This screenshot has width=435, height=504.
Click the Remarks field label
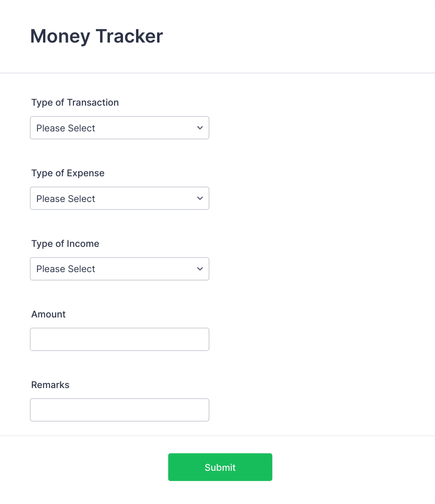pyautogui.click(x=50, y=385)
